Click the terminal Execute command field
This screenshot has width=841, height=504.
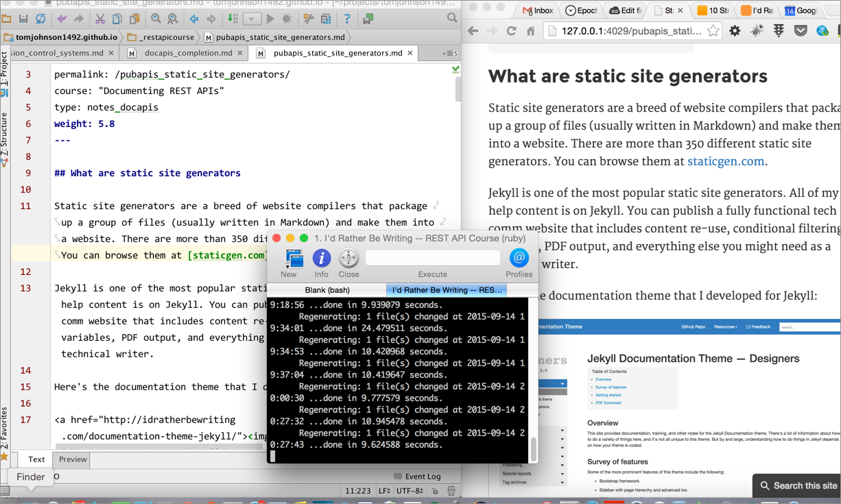432,258
